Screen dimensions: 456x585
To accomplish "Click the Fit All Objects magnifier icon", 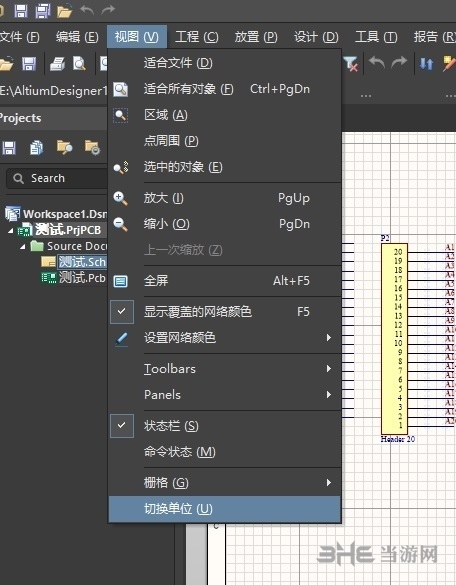I will pyautogui.click(x=121, y=90).
